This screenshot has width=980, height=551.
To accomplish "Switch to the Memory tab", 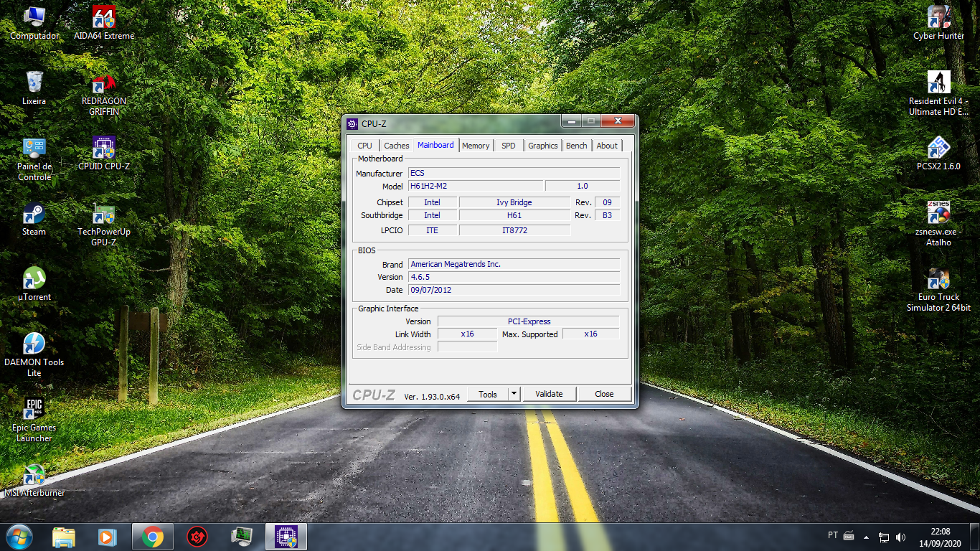I will point(476,146).
